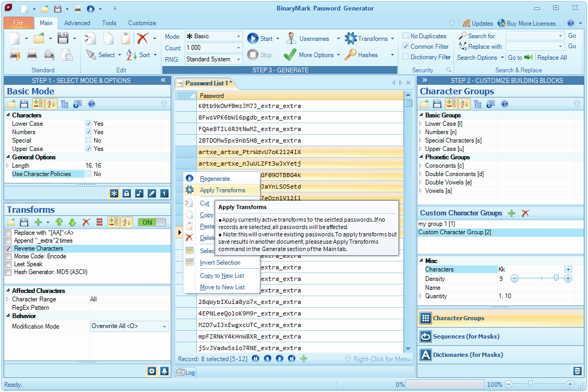
Task: Collapse the Step 1 panel chevron
Action: 163,80
